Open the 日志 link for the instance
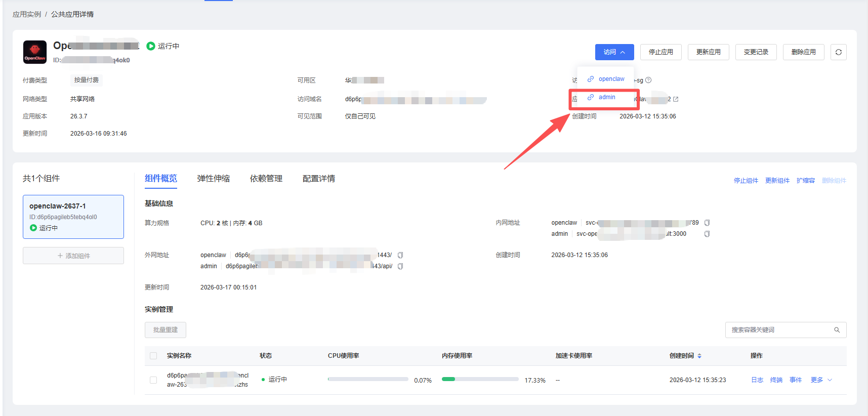The height and width of the screenshot is (416, 868). tap(757, 380)
